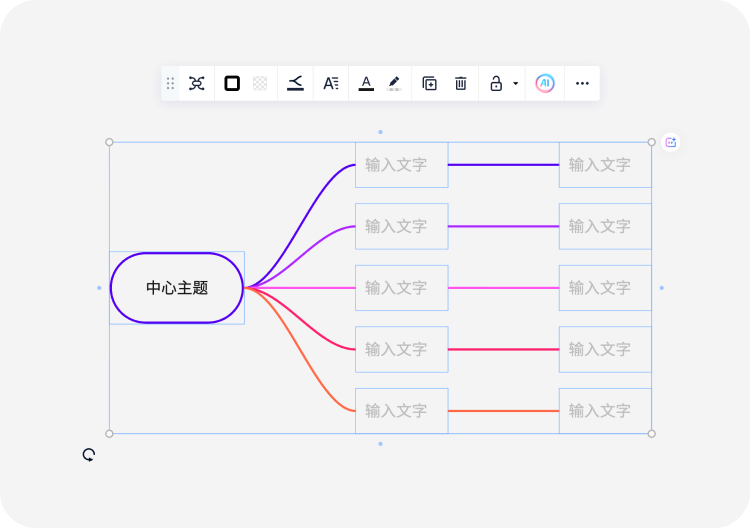Click the top-center blue dot handle
The height and width of the screenshot is (528, 750).
pos(380,132)
